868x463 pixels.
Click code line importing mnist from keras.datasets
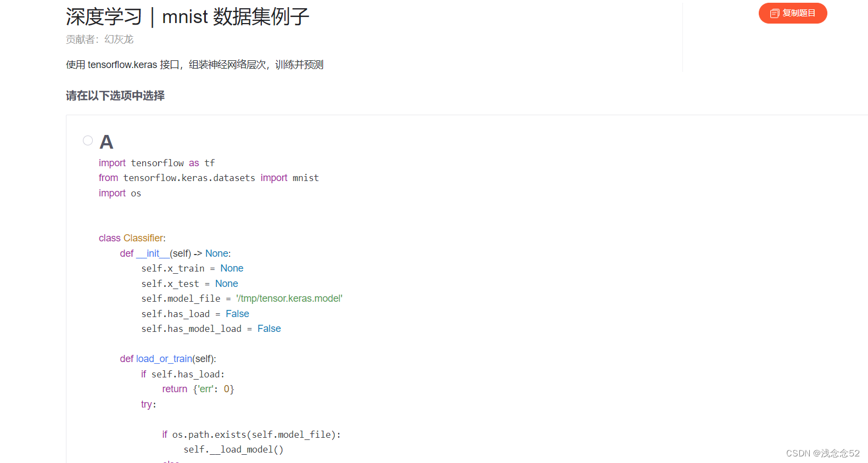click(x=209, y=178)
